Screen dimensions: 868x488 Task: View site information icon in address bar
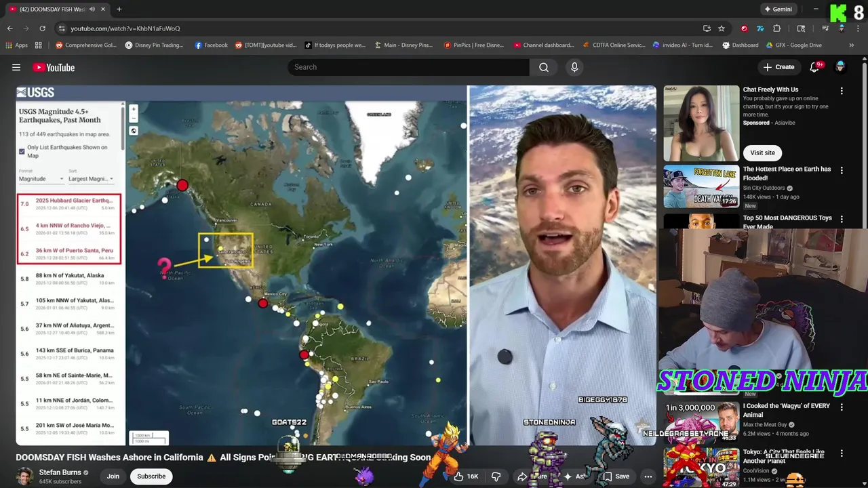click(x=62, y=28)
